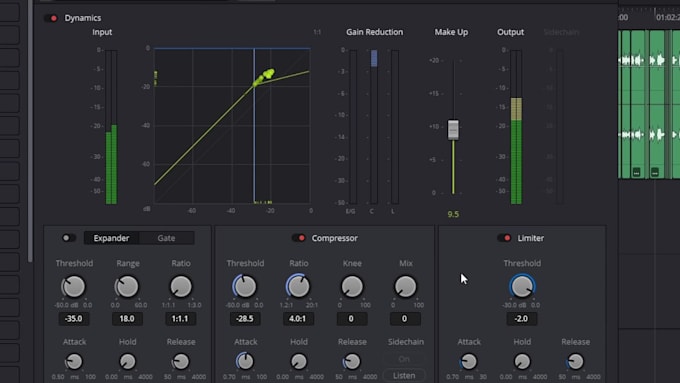
Task: Click the Knee value field
Action: click(352, 319)
